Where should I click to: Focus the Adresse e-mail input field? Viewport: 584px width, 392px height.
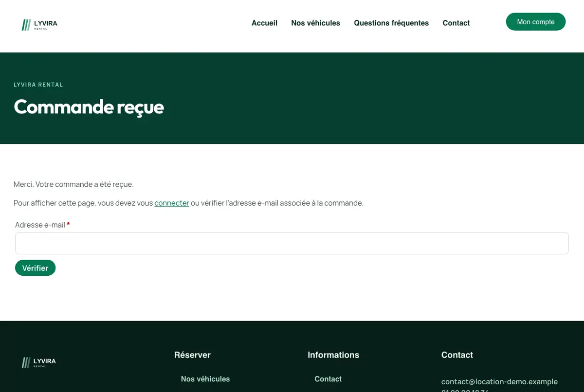(x=292, y=243)
